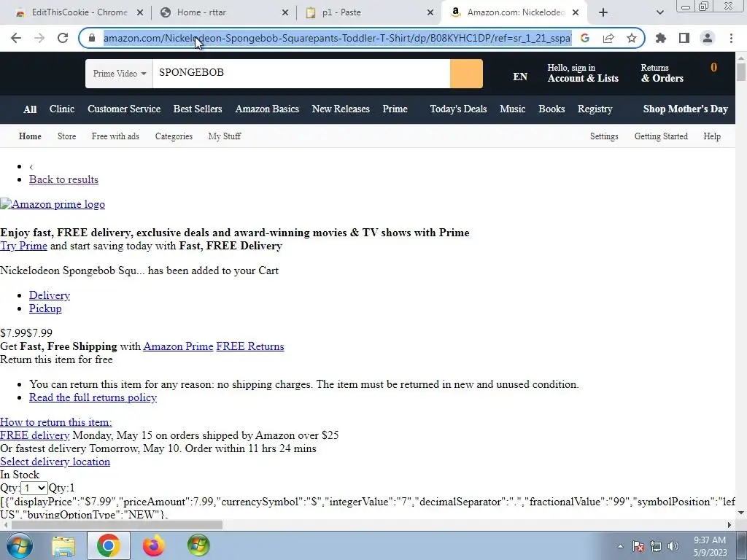Open a new tab with the plus button
Image resolution: width=747 pixels, height=560 pixels.
[603, 12]
